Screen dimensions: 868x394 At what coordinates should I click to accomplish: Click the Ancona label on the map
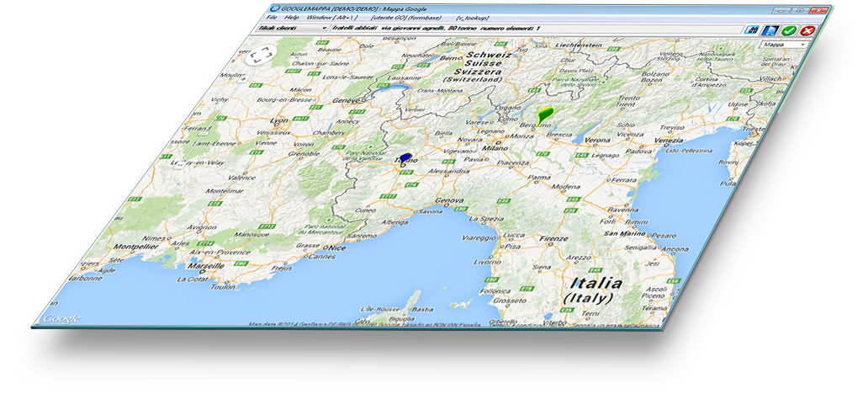pyautogui.click(x=674, y=248)
